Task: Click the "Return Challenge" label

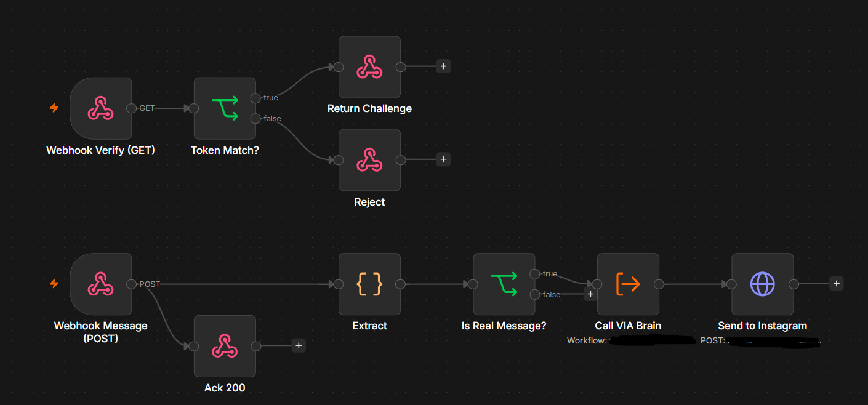Action: [x=369, y=108]
